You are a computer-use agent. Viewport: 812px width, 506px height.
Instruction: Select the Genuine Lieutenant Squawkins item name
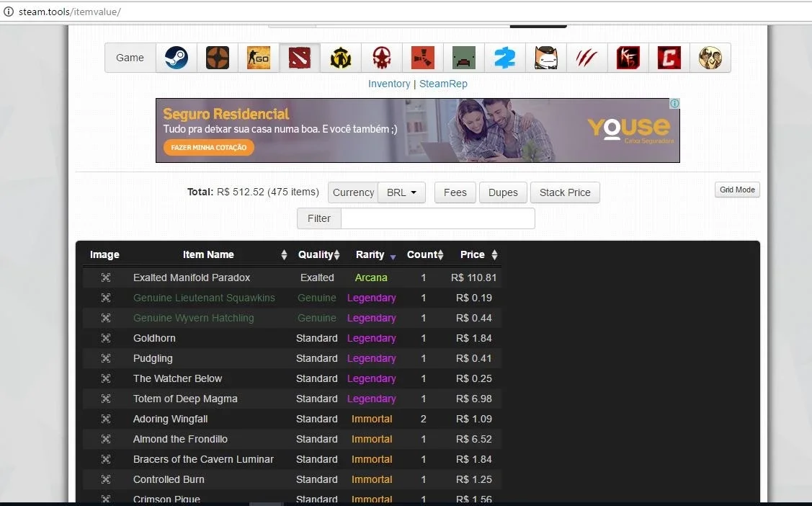point(204,298)
